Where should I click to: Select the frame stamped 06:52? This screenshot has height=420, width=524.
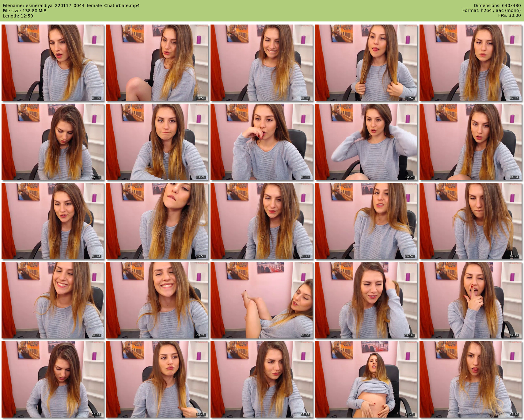[x=366, y=221]
